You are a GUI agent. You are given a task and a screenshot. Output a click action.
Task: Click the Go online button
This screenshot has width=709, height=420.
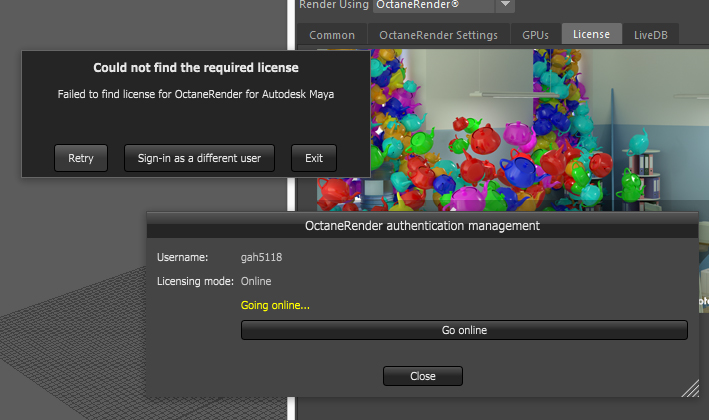click(464, 330)
